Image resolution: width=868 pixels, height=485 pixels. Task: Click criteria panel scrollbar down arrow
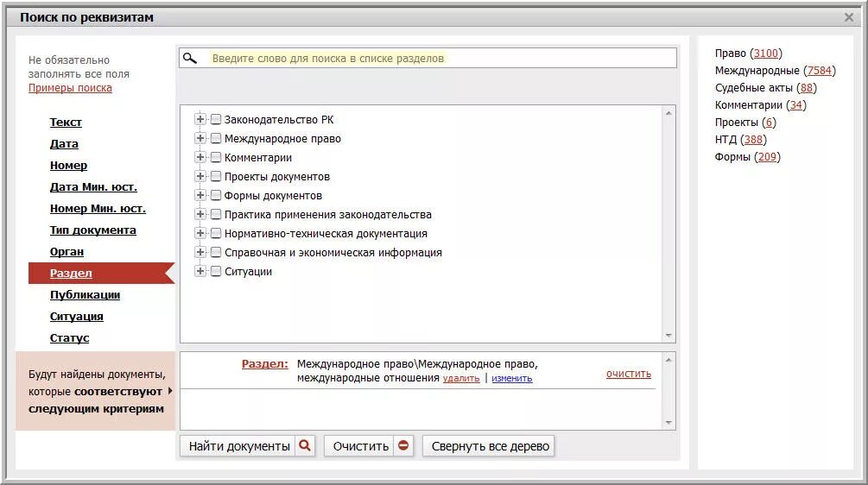(x=668, y=423)
